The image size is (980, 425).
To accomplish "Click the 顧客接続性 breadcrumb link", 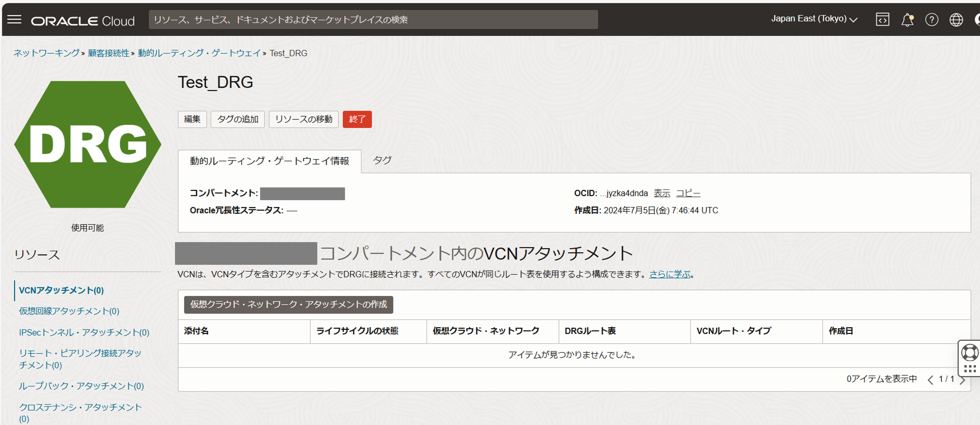I will point(109,53).
